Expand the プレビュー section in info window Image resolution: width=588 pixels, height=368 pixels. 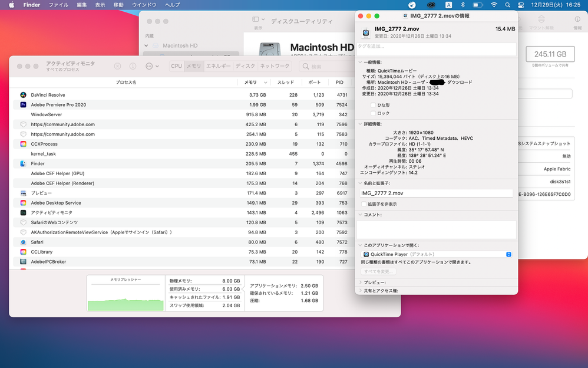pyautogui.click(x=360, y=282)
